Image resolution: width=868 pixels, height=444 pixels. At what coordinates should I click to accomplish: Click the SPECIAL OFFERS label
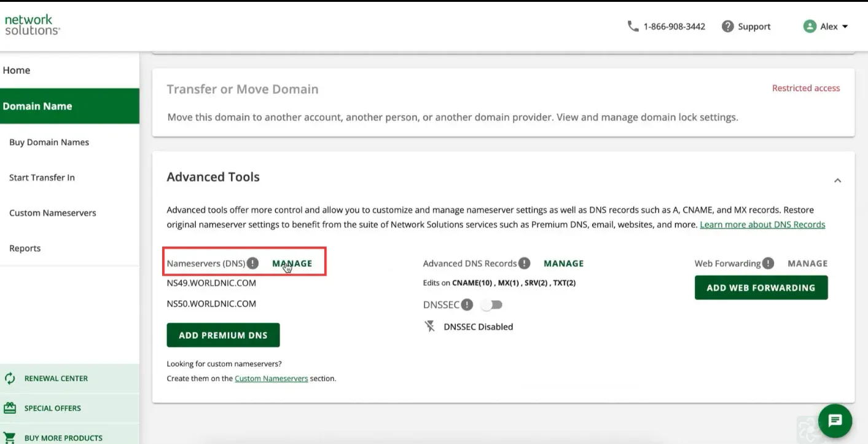tap(52, 408)
